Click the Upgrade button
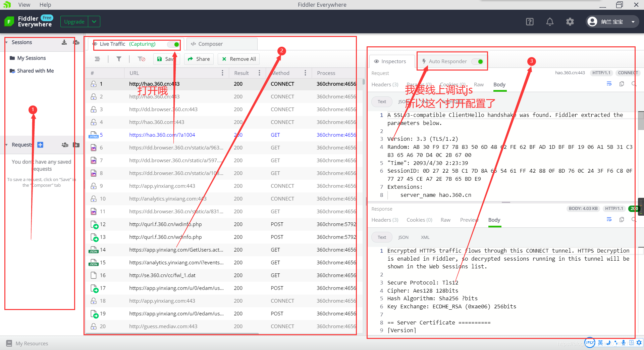 click(x=74, y=21)
